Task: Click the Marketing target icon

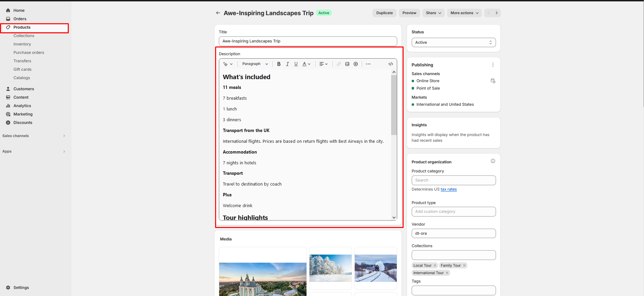Action: 8,114
